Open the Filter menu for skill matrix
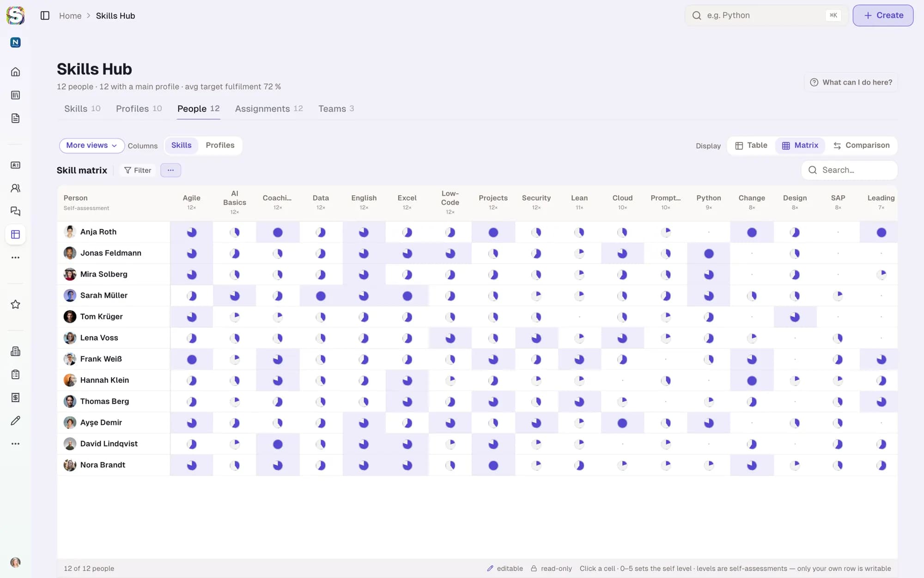Screen dimensions: 924x578 [x=138, y=170]
